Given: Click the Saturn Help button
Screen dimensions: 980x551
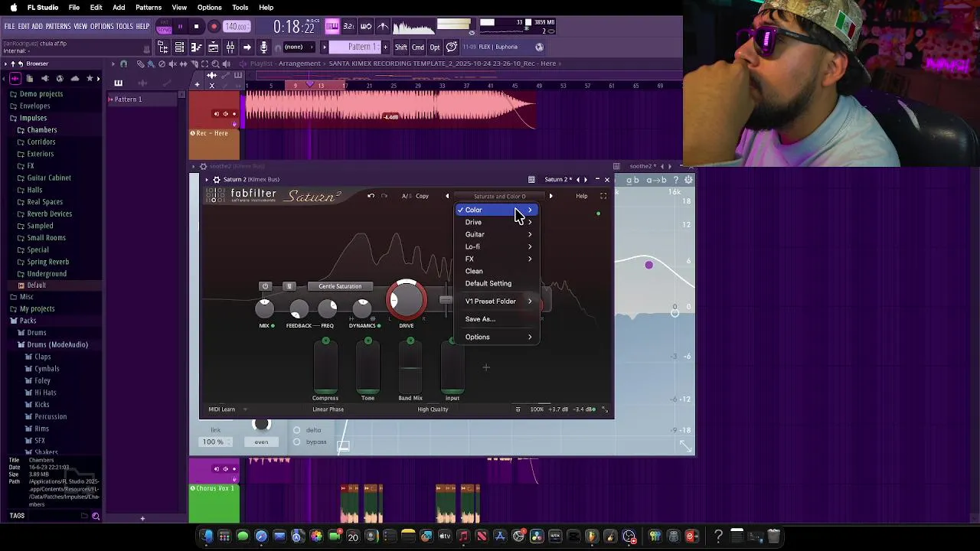Looking at the screenshot, I should tap(582, 196).
